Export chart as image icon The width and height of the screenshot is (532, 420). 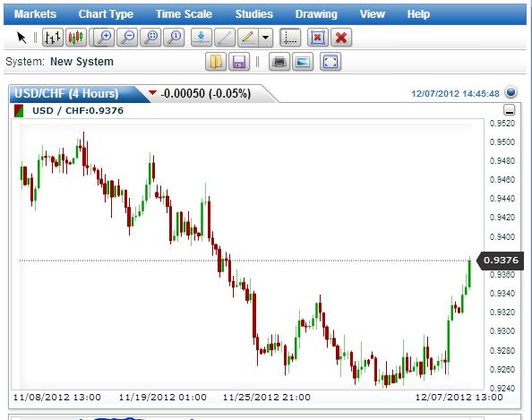pyautogui.click(x=303, y=62)
